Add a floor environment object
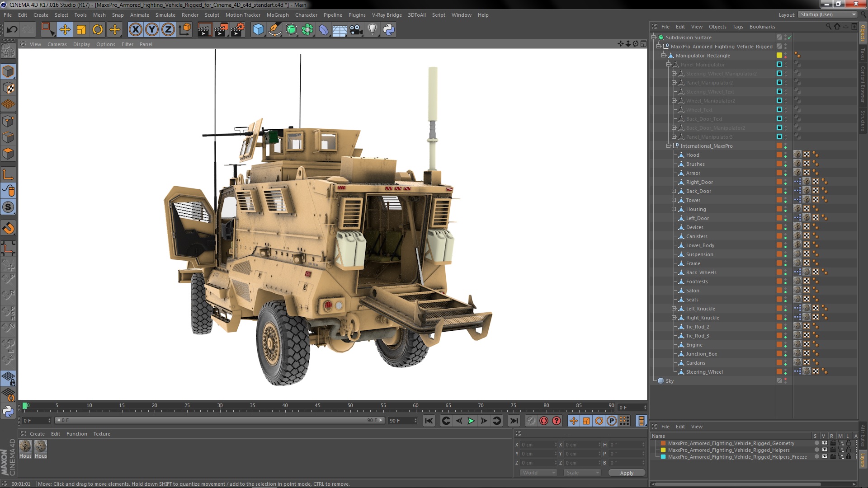The image size is (868, 488). 340,30
